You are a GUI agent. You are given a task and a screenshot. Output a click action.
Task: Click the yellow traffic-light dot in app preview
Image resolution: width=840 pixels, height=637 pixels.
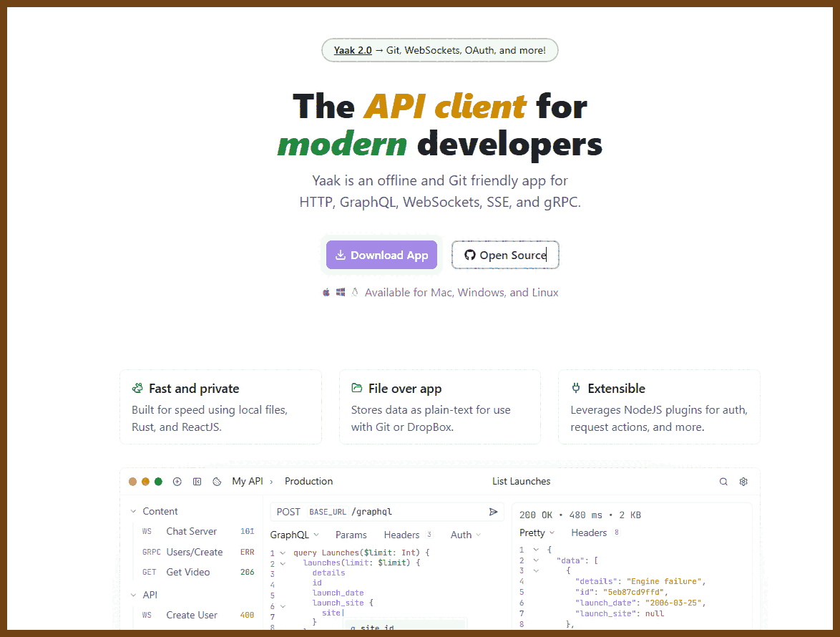(x=146, y=482)
